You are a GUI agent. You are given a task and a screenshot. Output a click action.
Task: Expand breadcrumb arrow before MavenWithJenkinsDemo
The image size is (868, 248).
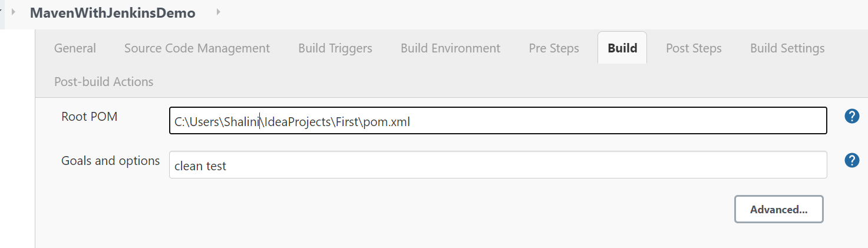13,12
